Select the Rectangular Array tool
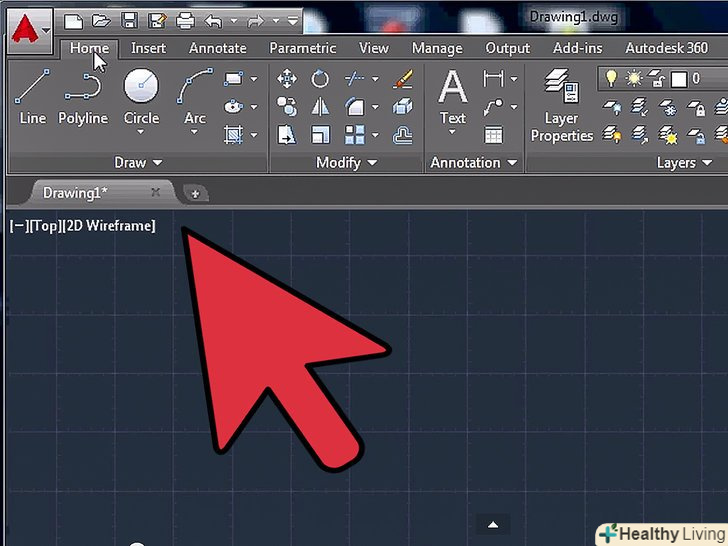728x546 pixels. (x=355, y=135)
